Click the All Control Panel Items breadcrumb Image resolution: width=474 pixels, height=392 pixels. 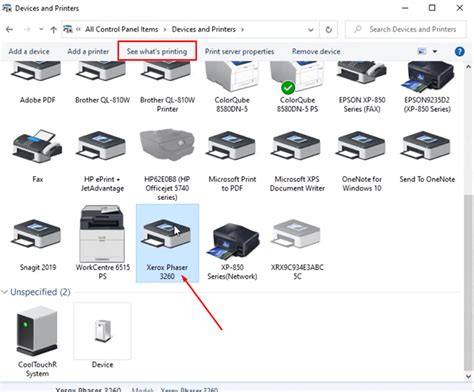(x=121, y=29)
